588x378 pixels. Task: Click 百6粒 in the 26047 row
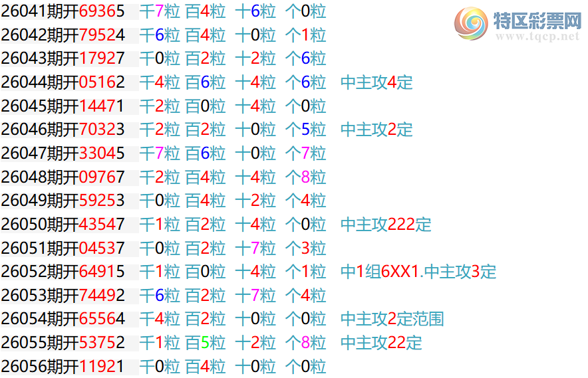pos(206,153)
